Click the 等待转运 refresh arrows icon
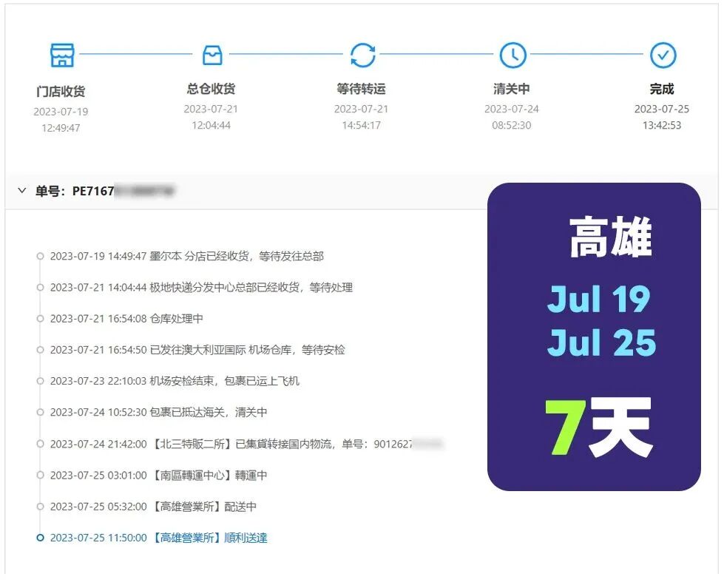This screenshot has height=588, width=724. coord(362,55)
